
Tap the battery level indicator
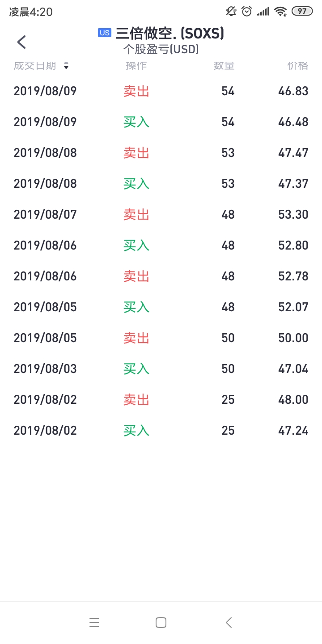point(302,11)
